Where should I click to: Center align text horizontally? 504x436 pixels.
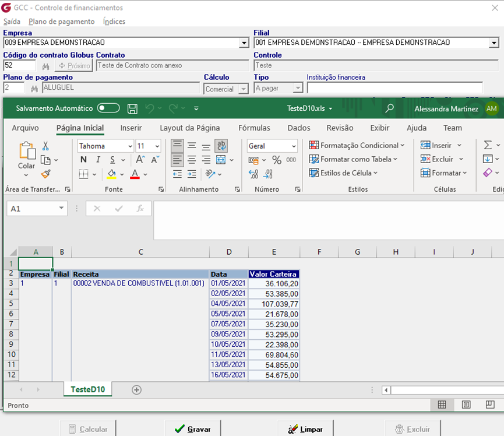(192, 160)
